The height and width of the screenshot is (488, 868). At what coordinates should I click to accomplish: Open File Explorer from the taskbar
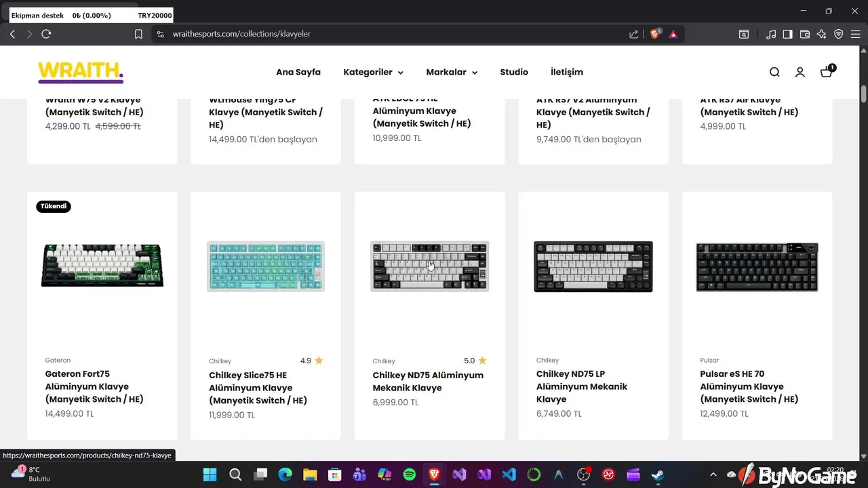pyautogui.click(x=310, y=474)
